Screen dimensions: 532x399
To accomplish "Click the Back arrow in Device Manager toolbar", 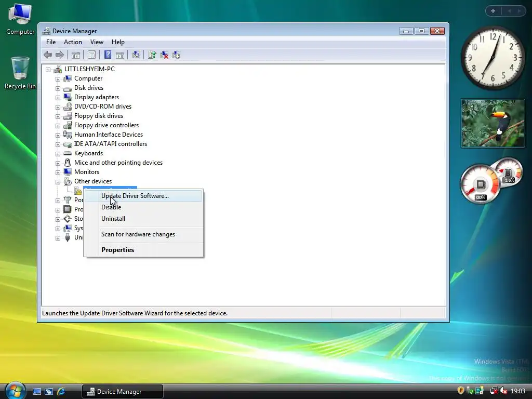I will pos(48,55).
